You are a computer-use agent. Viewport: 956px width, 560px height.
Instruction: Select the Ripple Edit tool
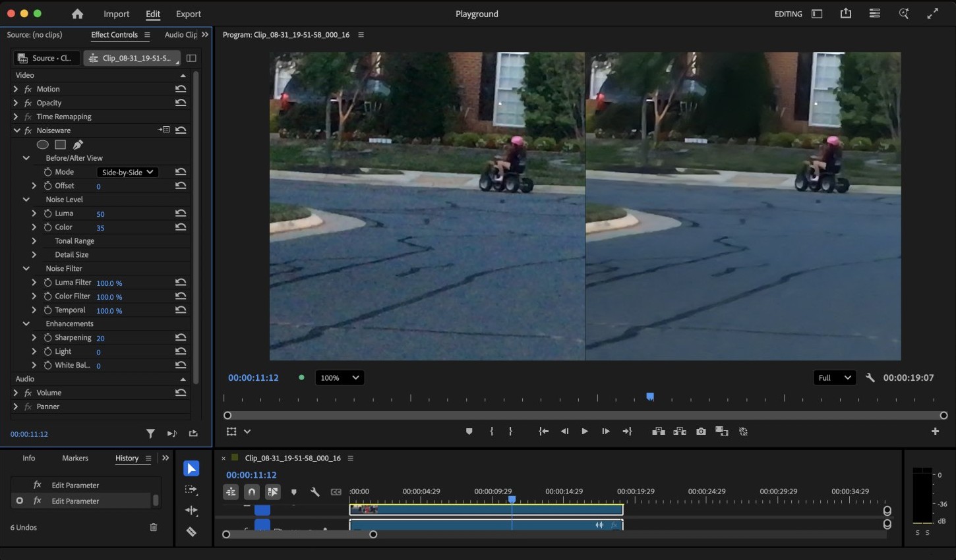pyautogui.click(x=191, y=511)
